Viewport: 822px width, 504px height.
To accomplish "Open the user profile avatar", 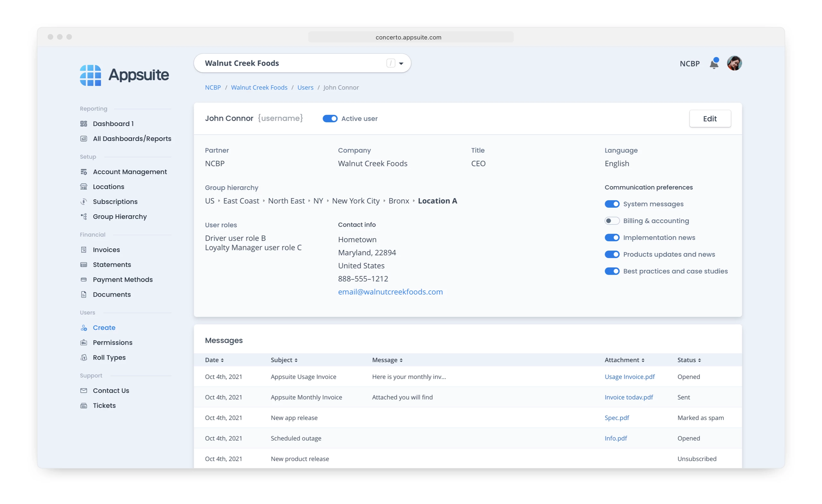I will pyautogui.click(x=734, y=63).
